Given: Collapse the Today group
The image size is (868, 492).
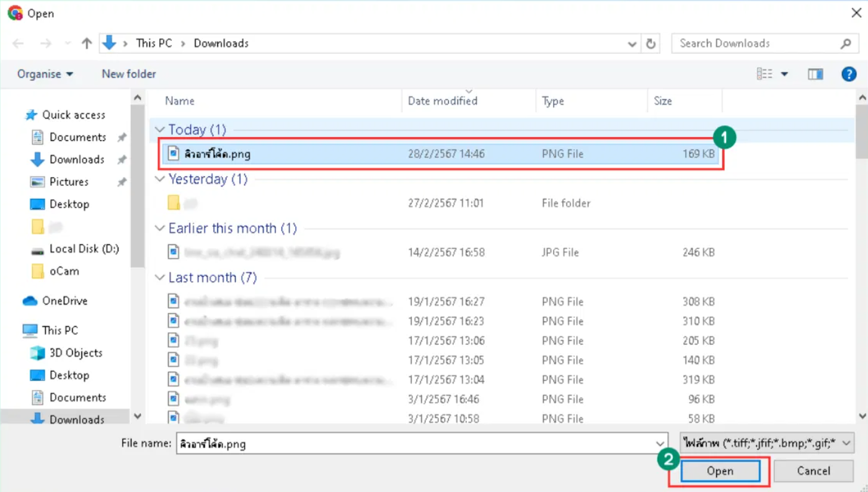Looking at the screenshot, I should coord(160,130).
